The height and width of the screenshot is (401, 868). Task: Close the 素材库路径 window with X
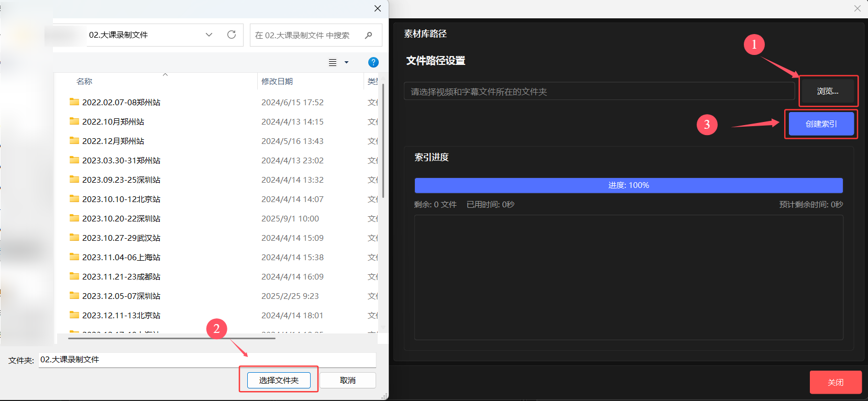pyautogui.click(x=857, y=8)
